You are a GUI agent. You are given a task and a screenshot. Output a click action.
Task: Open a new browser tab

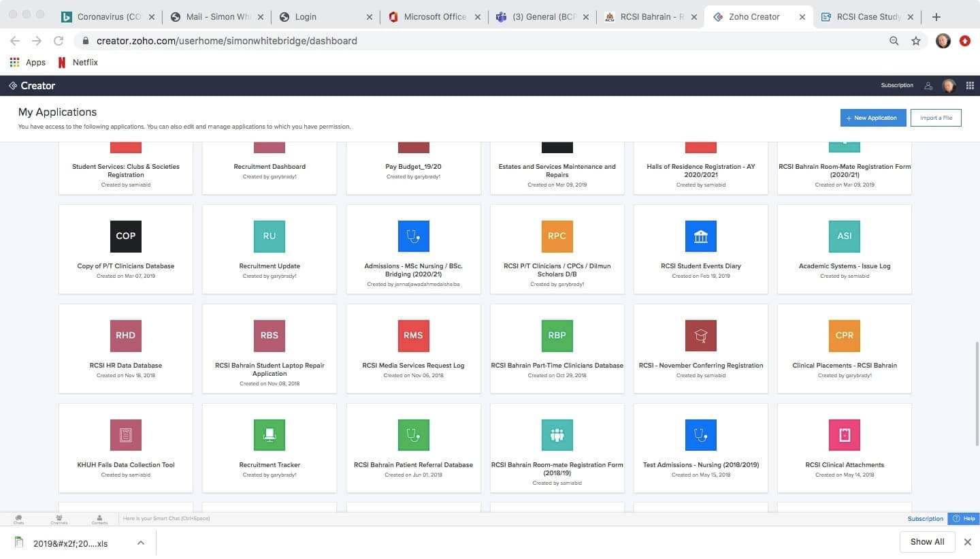click(936, 16)
